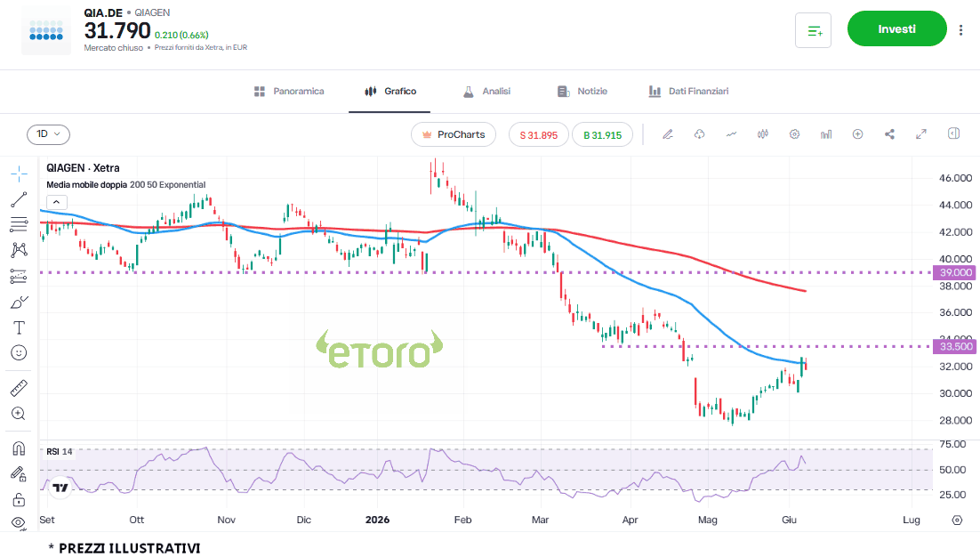Open the three-dot more options menu
980x557 pixels.
(961, 29)
